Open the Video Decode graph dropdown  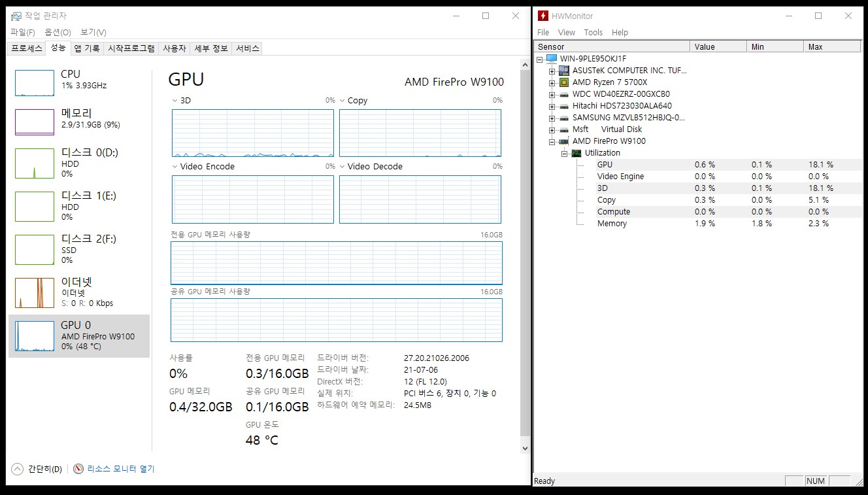[342, 167]
